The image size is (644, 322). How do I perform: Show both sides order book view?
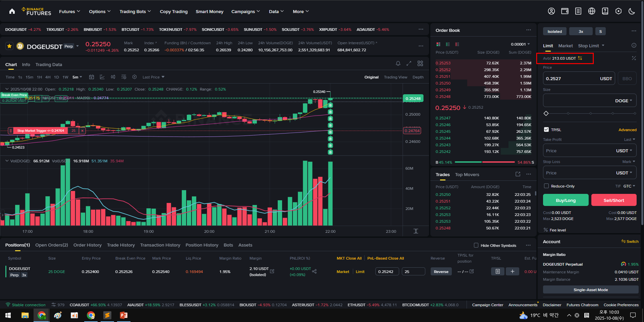[x=438, y=44]
